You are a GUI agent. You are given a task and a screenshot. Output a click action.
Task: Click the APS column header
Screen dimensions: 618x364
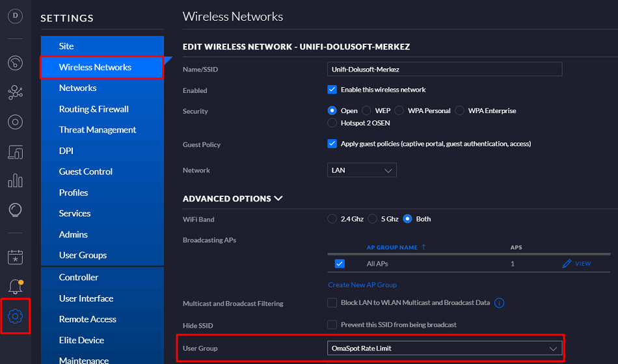(516, 248)
